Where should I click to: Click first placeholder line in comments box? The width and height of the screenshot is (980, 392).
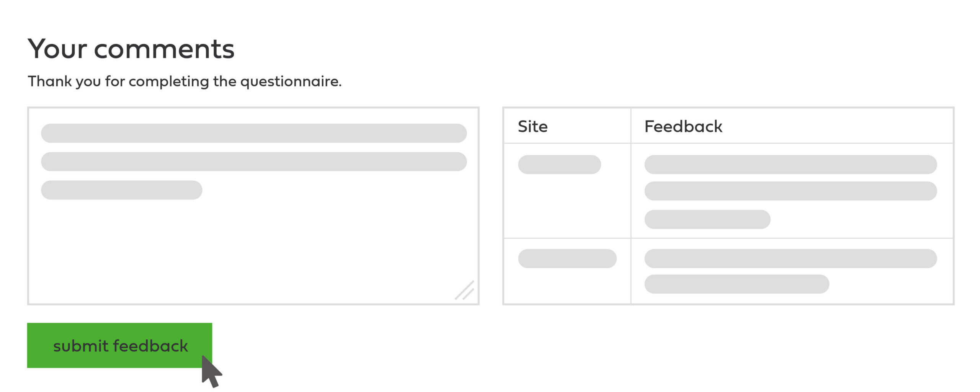tap(253, 133)
